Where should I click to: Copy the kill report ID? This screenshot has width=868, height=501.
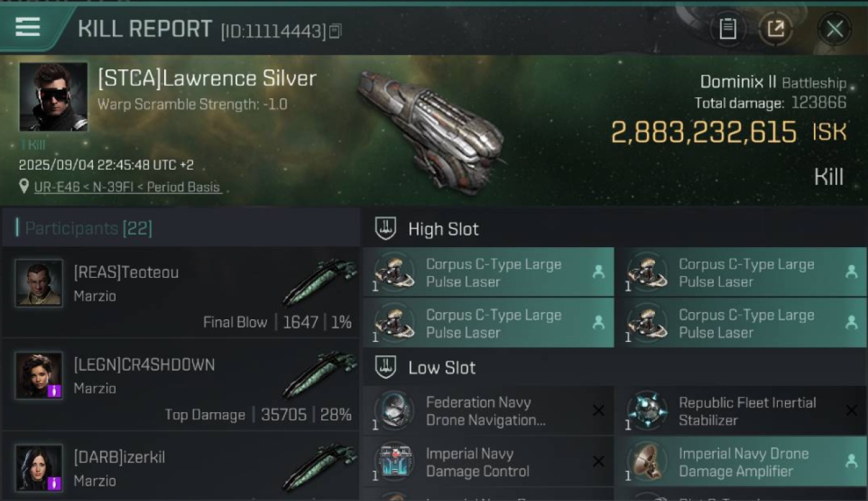(335, 31)
